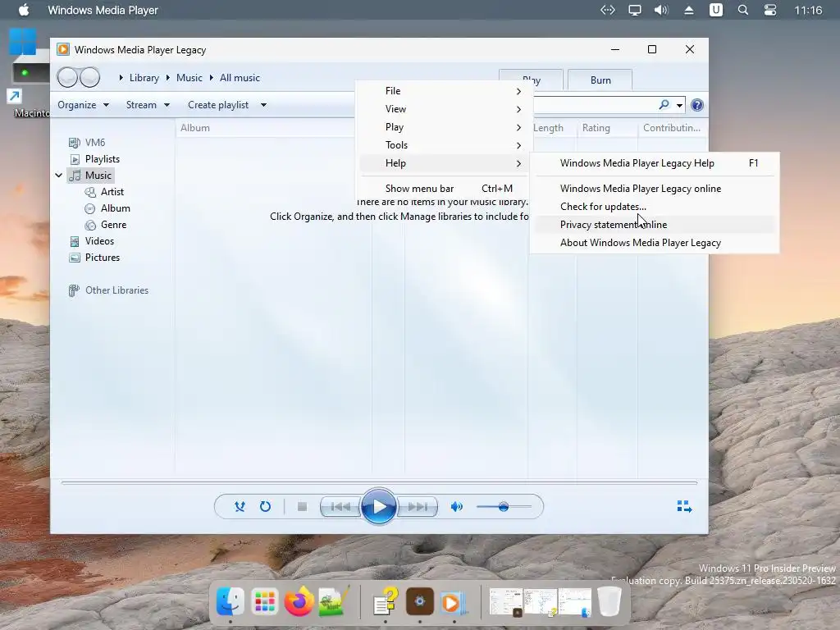The height and width of the screenshot is (630, 840).
Task: Expand the Play submenu
Action: pyautogui.click(x=444, y=127)
